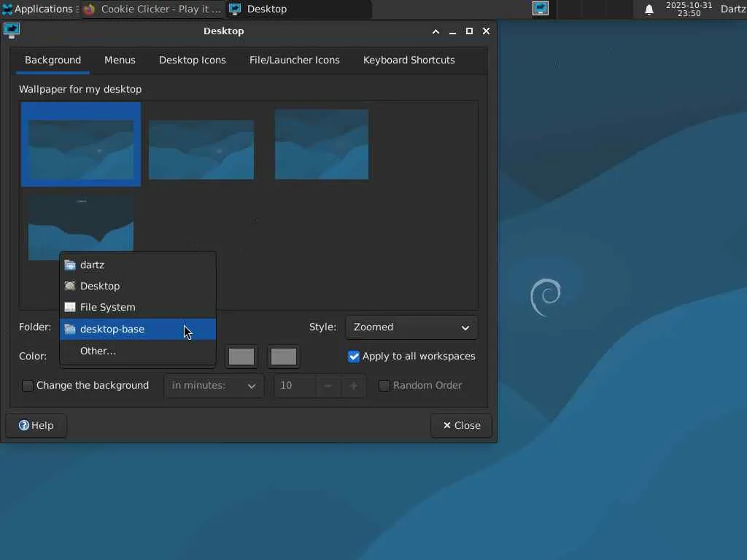Click the Dartz user name in panel
The width and height of the screenshot is (747, 560).
[732, 9]
